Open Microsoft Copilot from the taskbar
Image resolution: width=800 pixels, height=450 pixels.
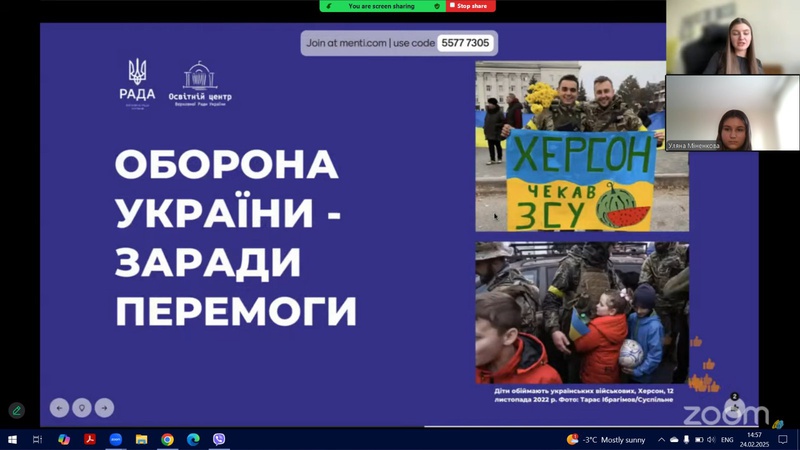[63, 439]
